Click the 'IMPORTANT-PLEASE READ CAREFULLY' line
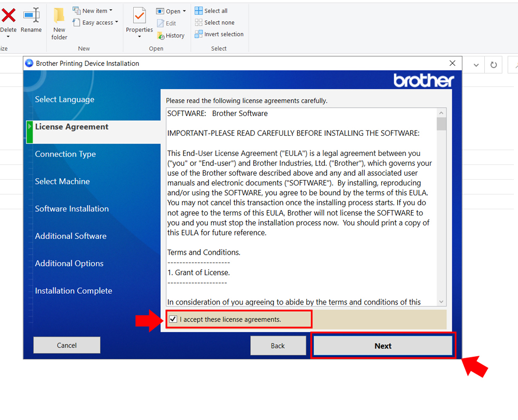Image resolution: width=518 pixels, height=420 pixels. tap(293, 134)
